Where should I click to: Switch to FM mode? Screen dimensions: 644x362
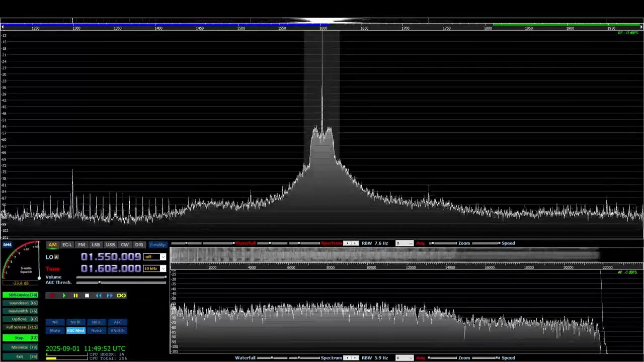point(82,245)
